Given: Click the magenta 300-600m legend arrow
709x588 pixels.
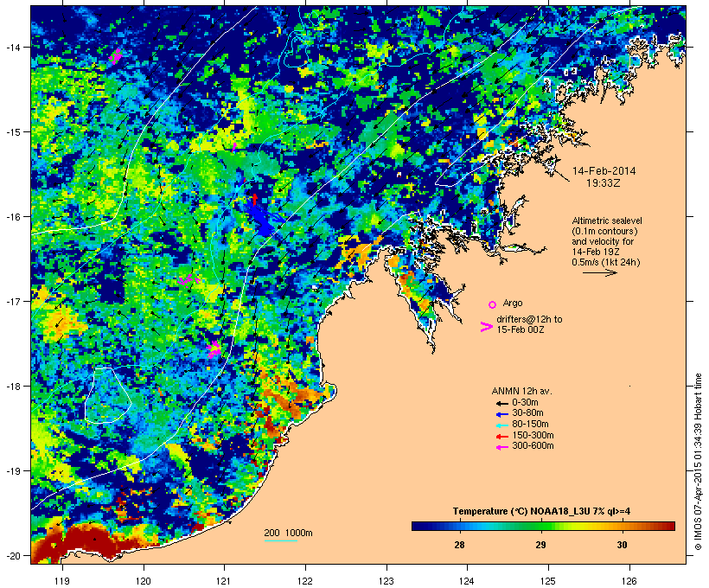Looking at the screenshot, I should pos(501,447).
